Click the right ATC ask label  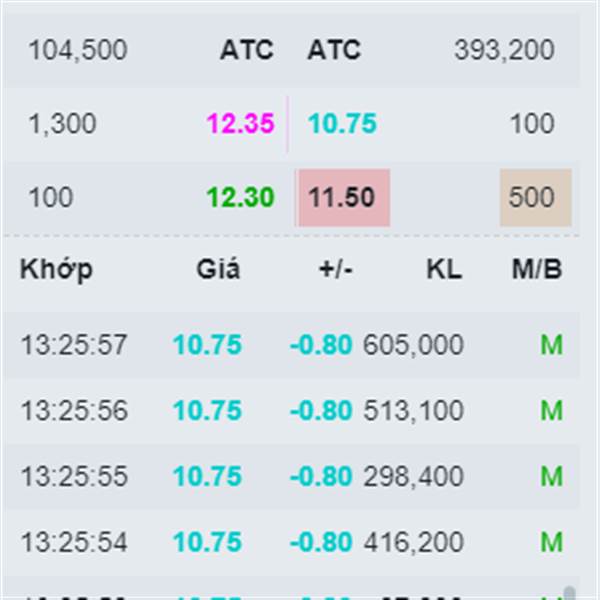tap(334, 50)
